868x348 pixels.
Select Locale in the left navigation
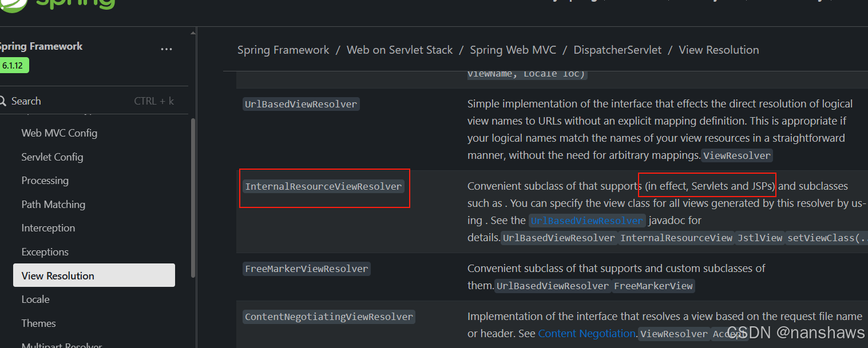pos(35,299)
